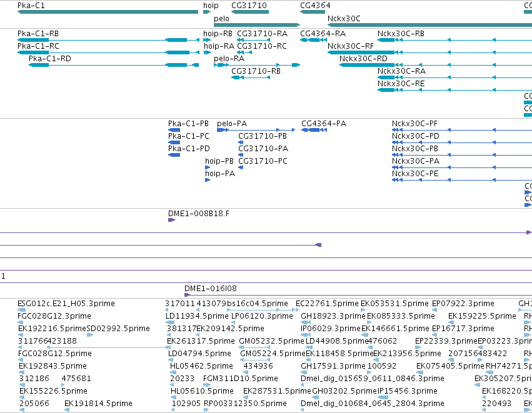Select protein Nckx30C-PF label
The width and height of the screenshot is (532, 413).
pyautogui.click(x=414, y=124)
